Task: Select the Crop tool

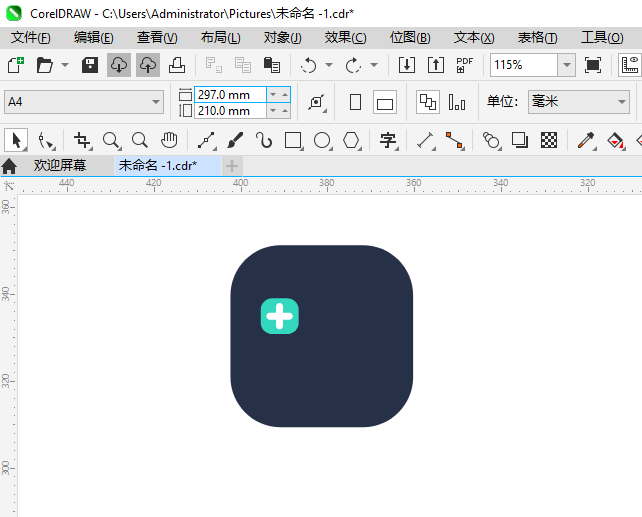Action: pos(83,140)
